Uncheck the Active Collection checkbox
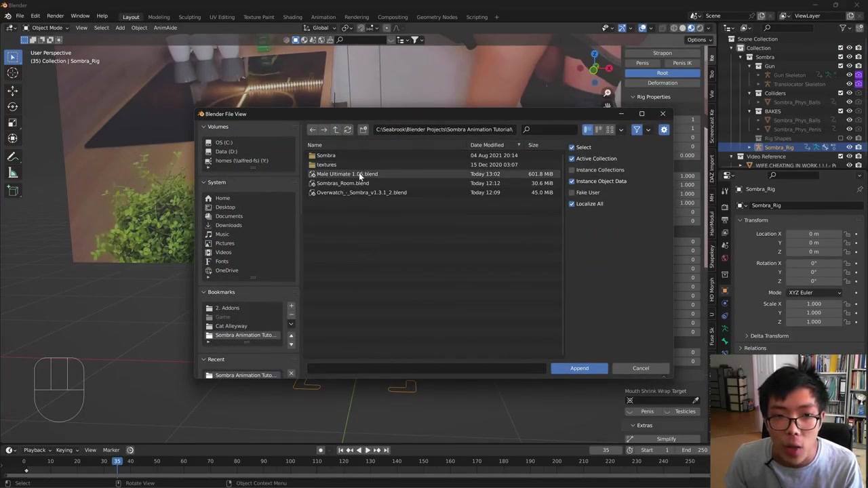The image size is (868, 488). pyautogui.click(x=572, y=159)
